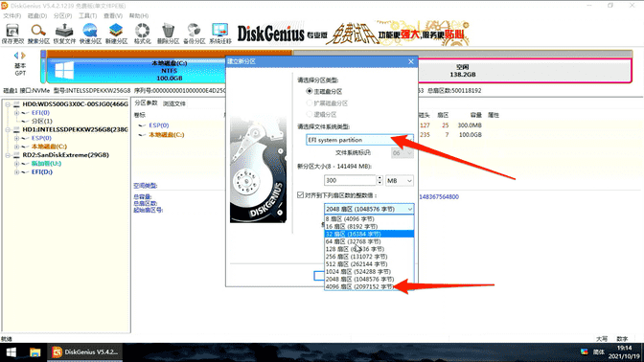Click the 保存更改 save changes toolbar icon
The width and height of the screenshot is (644, 362).
coord(12,34)
